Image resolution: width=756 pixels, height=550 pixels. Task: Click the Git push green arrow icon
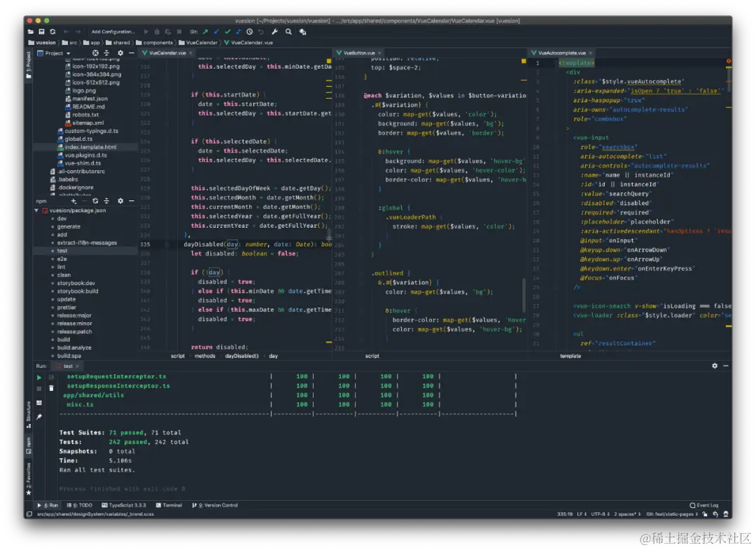tap(205, 32)
